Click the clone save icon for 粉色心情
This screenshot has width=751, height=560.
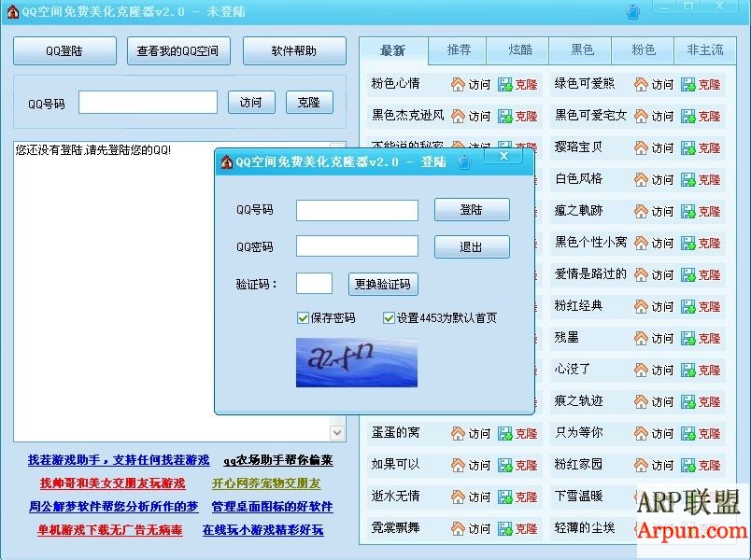click(504, 85)
